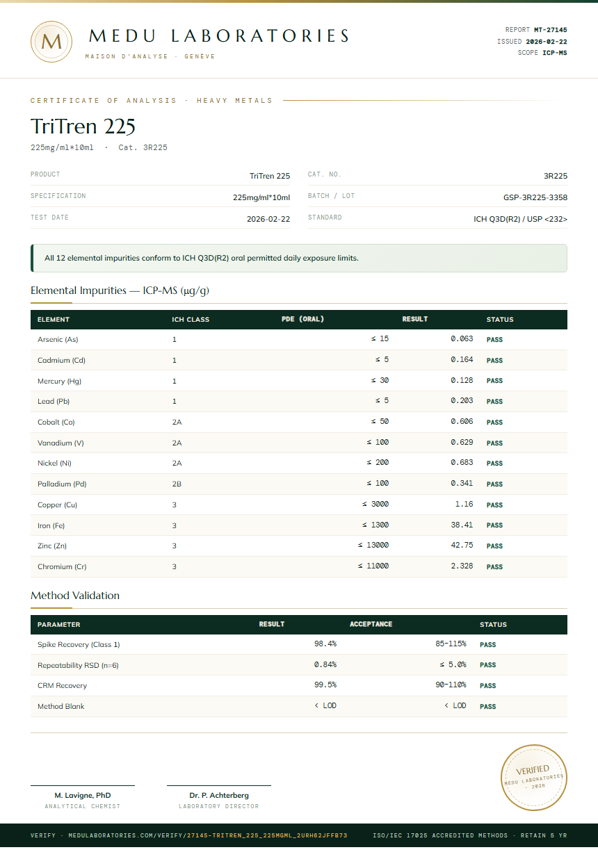Click the PDE (ORAL) column header

pos(303,320)
